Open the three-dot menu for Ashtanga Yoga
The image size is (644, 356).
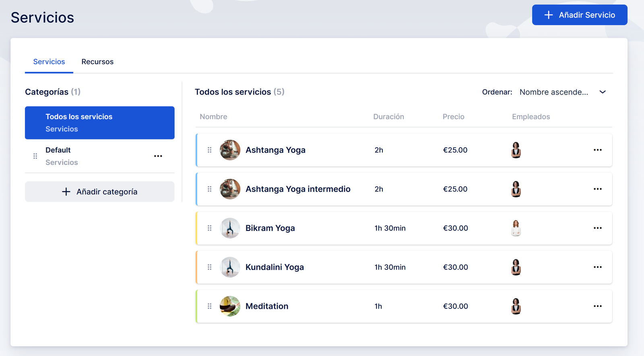[x=597, y=150]
